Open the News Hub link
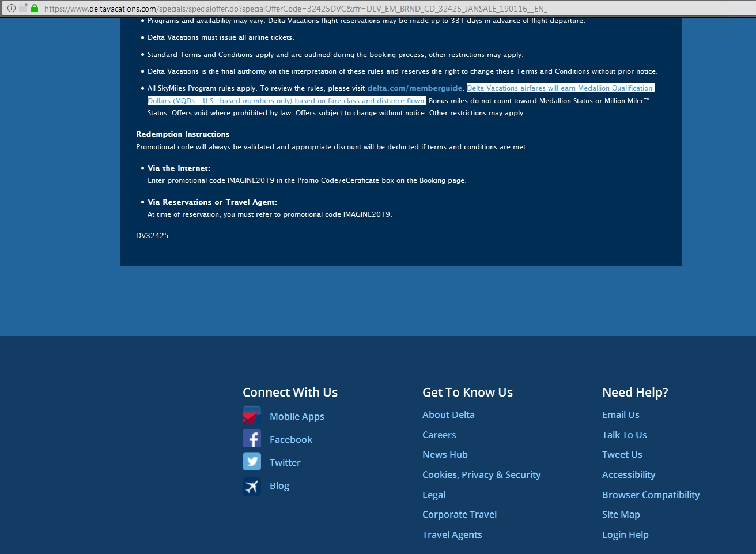756x554 pixels. 445,454
